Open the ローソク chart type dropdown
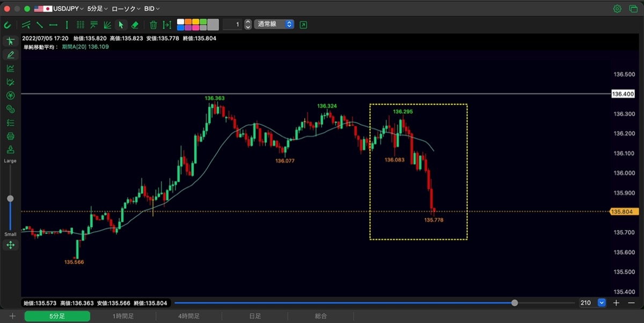Image resolution: width=644 pixels, height=323 pixels. 126,9
